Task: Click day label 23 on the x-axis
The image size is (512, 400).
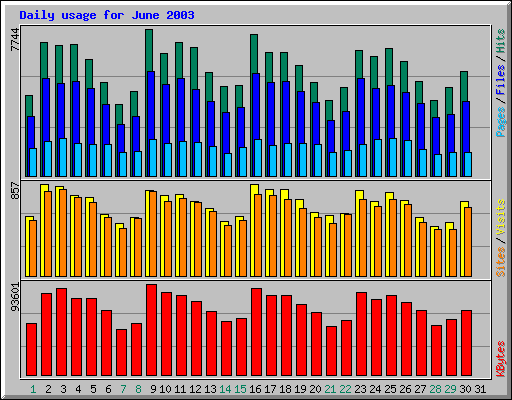Action: tap(360, 389)
